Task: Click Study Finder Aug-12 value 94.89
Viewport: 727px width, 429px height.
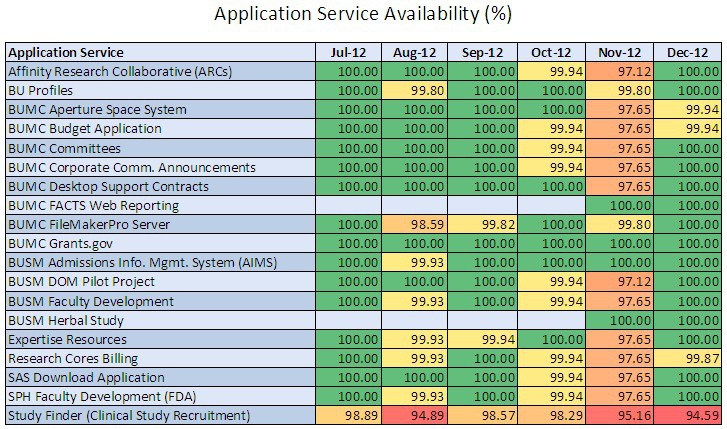Action: (415, 416)
